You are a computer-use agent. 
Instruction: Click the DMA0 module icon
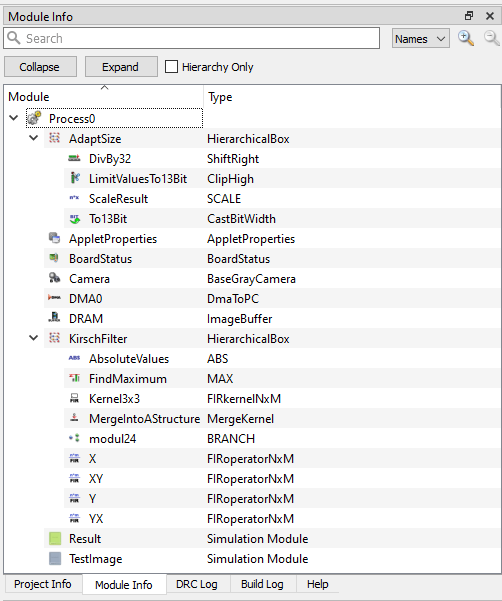pyautogui.click(x=54, y=298)
